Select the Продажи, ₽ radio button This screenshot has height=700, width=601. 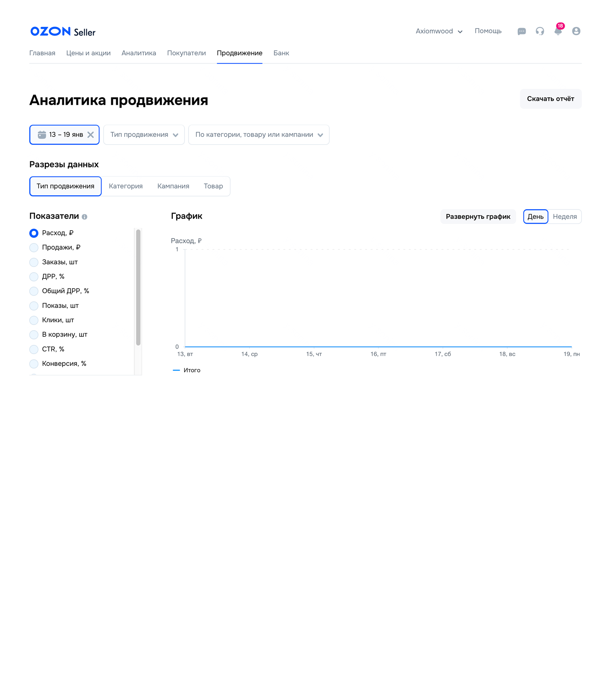(x=34, y=248)
